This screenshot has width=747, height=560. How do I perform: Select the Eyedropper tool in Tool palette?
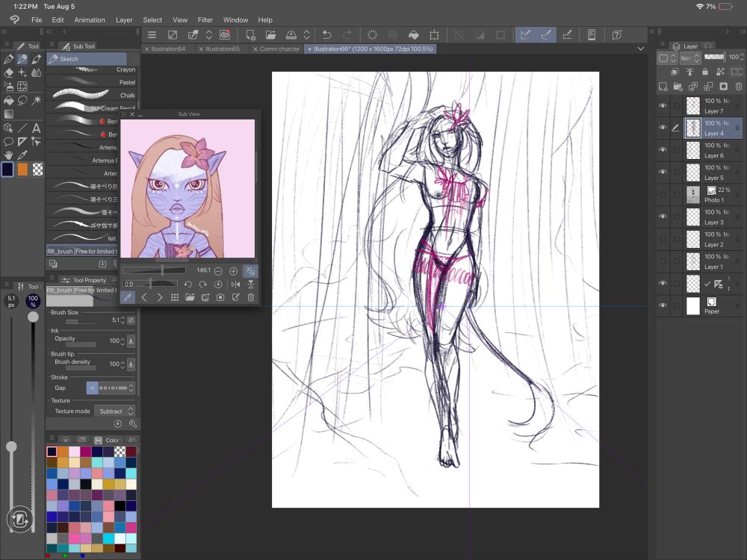22,155
